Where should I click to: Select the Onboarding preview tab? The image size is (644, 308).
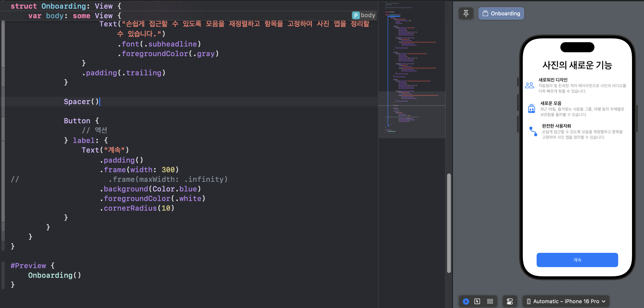click(501, 13)
